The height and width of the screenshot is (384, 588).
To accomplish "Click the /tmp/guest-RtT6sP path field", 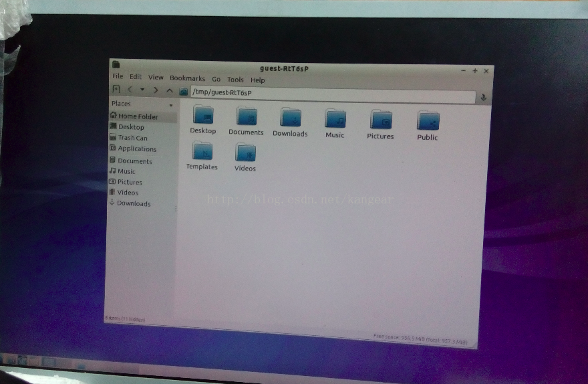I will point(333,95).
